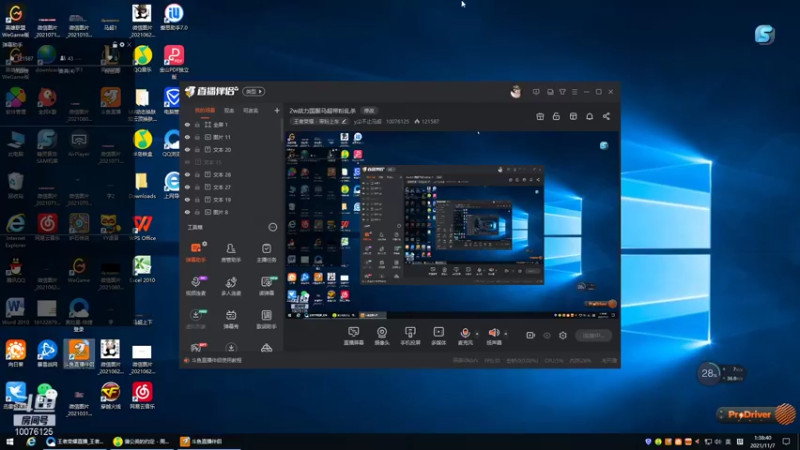Click room number 10076125 in Douyu header

[x=397, y=121]
